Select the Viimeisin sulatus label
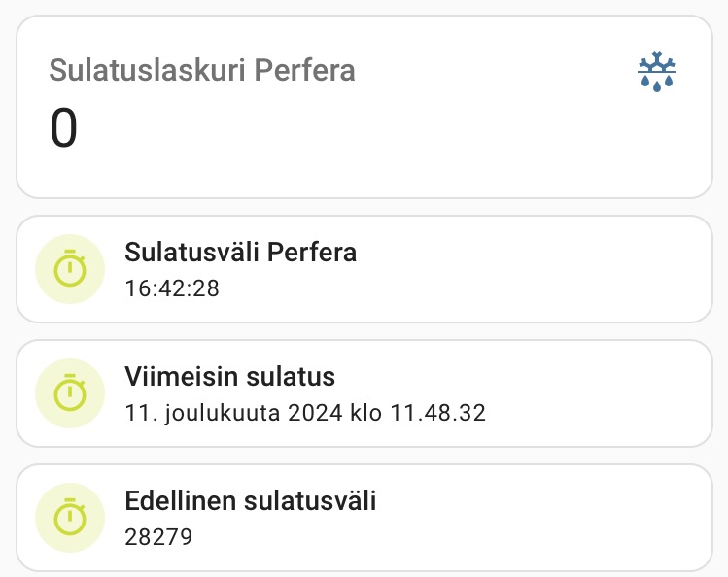Viewport: 728px width, 577px height. (230, 377)
